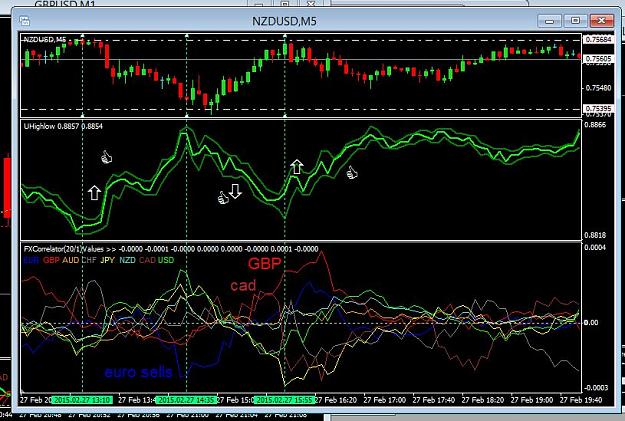Screen dimensions: 625x421
Task: Click the AUD entry in the currency legend
Action: [71, 260]
